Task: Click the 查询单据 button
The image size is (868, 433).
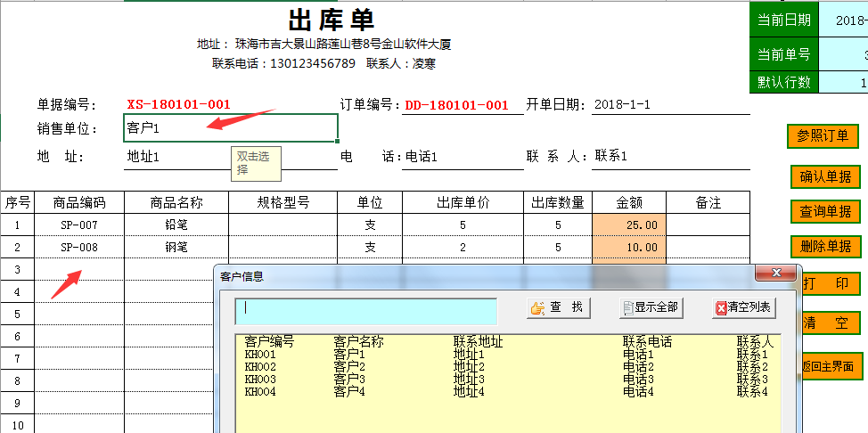Action: coord(826,211)
